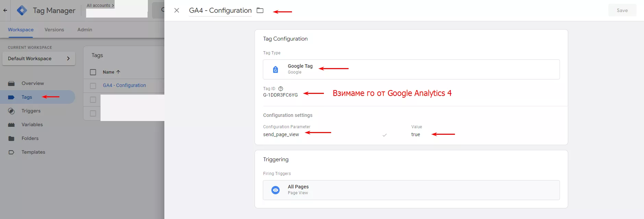
Task: Check the third tag row checkbox
Action: [93, 113]
